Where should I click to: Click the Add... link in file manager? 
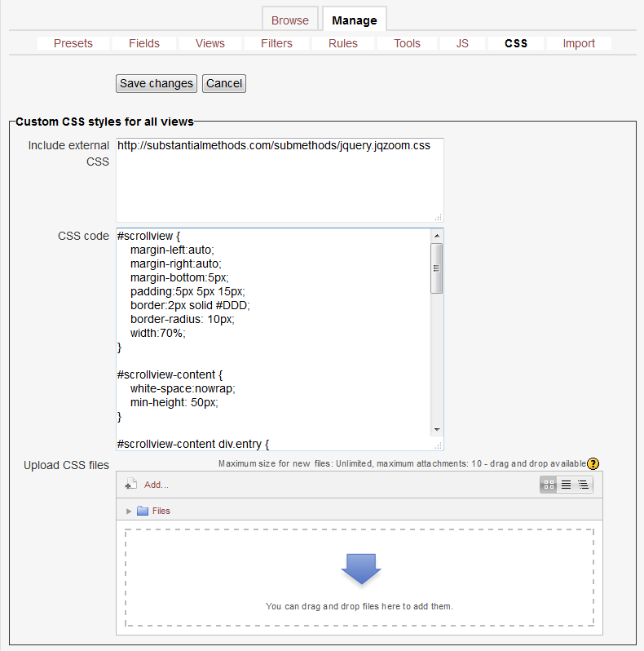coord(157,485)
